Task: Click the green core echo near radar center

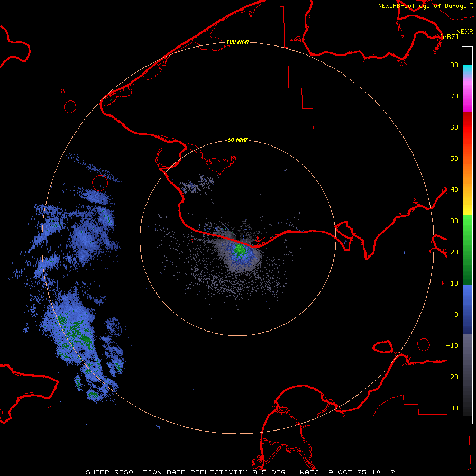Action: 240,249
